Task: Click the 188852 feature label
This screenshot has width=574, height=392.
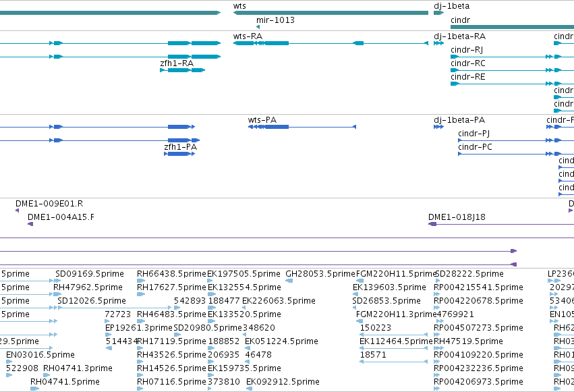Action: click(x=224, y=341)
